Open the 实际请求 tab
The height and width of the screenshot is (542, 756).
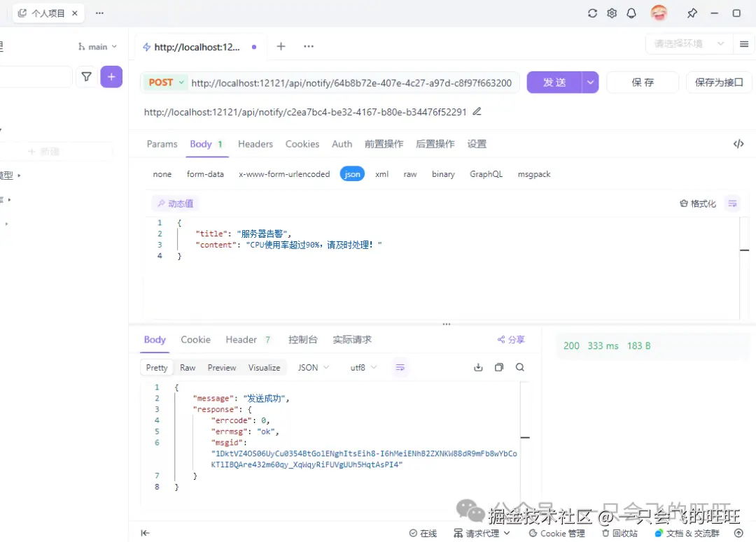click(352, 340)
